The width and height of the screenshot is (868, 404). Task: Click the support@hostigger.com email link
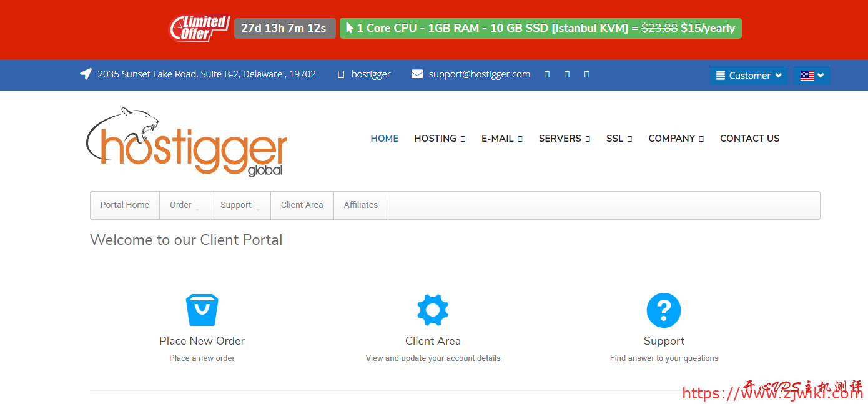click(479, 74)
